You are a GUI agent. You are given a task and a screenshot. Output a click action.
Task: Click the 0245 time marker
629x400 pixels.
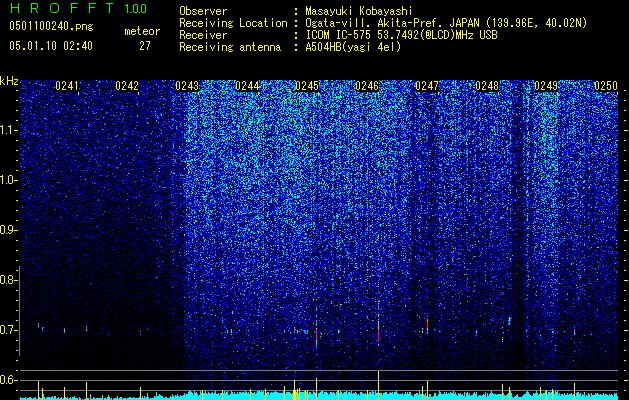tap(306, 86)
